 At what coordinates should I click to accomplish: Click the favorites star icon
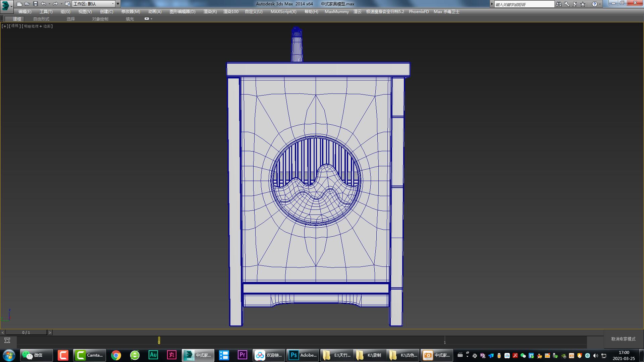tap(583, 4)
